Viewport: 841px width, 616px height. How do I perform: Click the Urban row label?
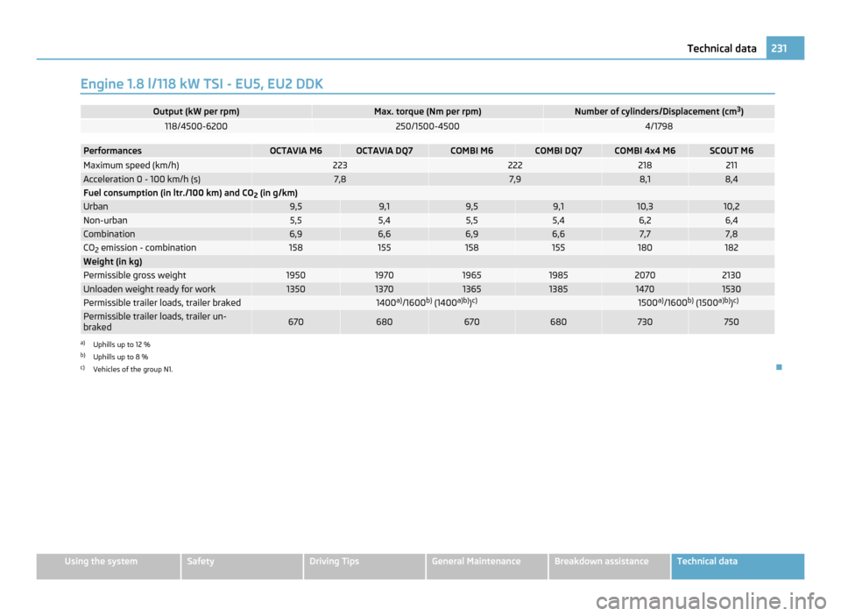coord(95,207)
